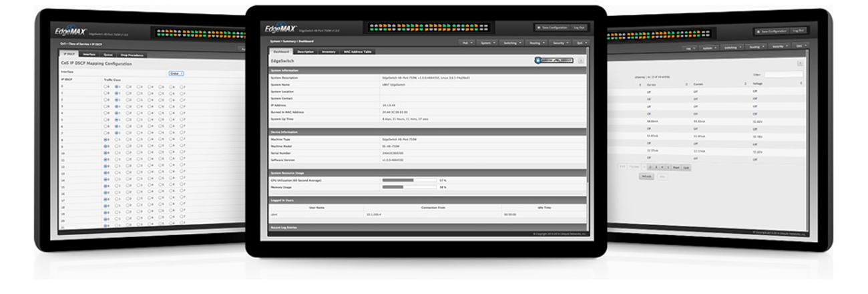This screenshot has width=868, height=294.
Task: Go to page 2 in right window pagination
Action: [650, 167]
